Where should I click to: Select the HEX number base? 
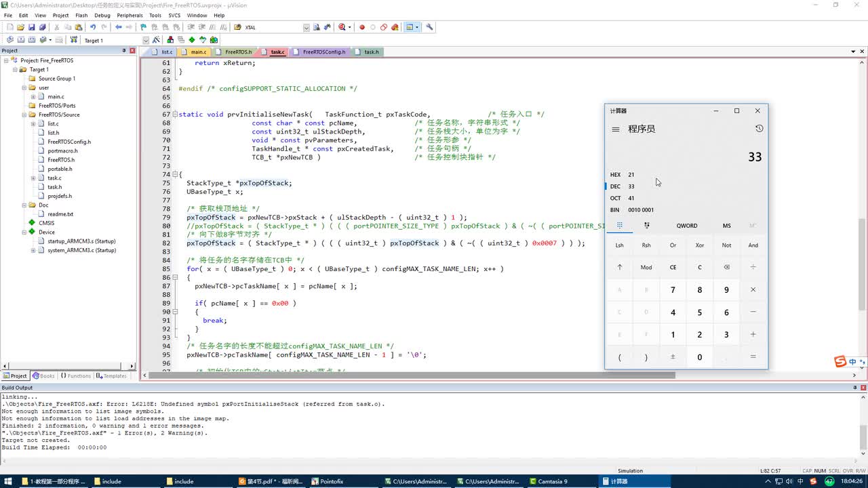pyautogui.click(x=686, y=174)
